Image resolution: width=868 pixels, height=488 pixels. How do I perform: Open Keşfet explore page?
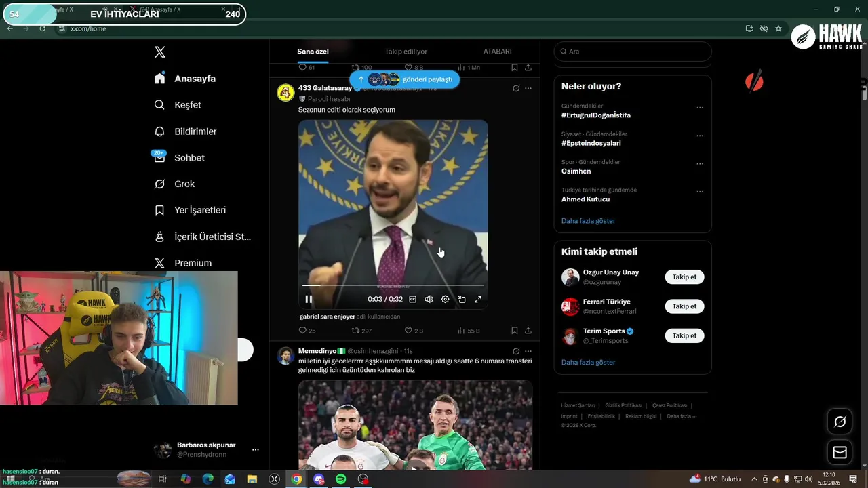178,105
